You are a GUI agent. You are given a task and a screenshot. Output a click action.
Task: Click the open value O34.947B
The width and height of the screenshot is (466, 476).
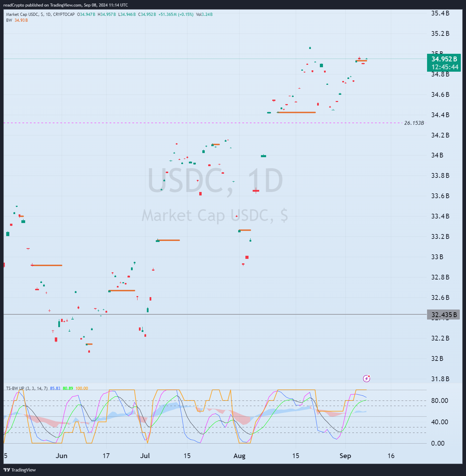click(x=86, y=14)
